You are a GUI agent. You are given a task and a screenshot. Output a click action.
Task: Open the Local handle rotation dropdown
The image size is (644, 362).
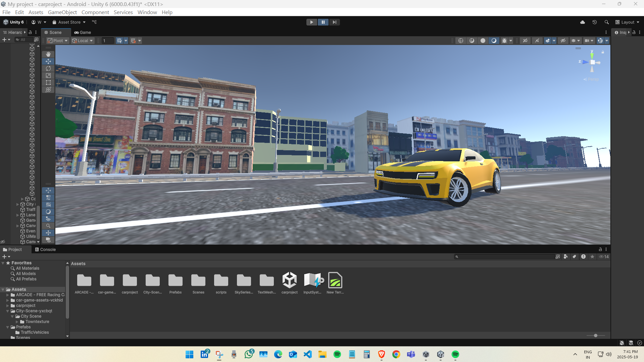(83, 41)
